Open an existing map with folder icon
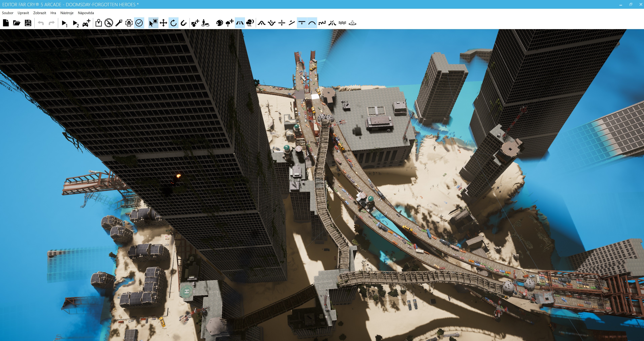Image resolution: width=644 pixels, height=341 pixels. (x=17, y=23)
